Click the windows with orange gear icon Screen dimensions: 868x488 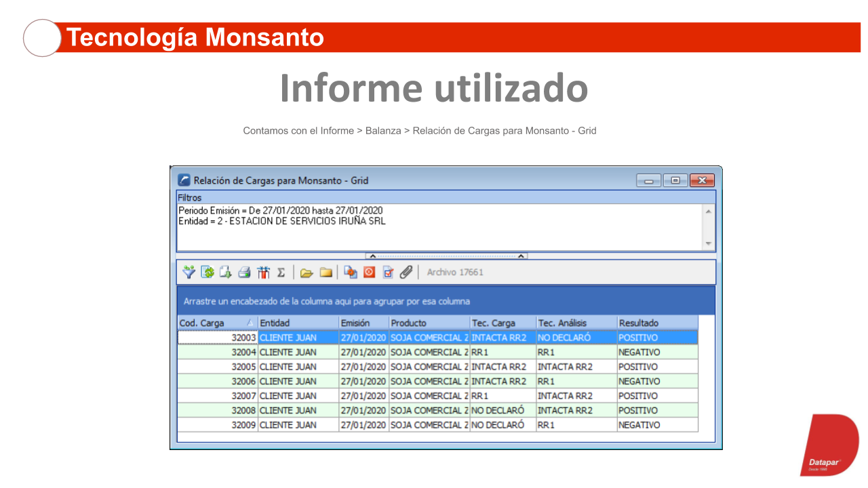pyautogui.click(x=350, y=272)
